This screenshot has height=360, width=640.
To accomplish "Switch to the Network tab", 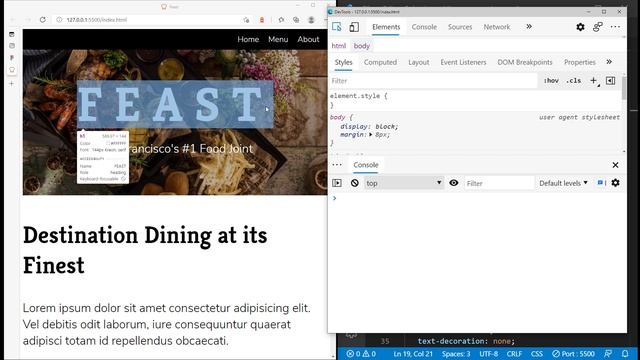I will [497, 27].
